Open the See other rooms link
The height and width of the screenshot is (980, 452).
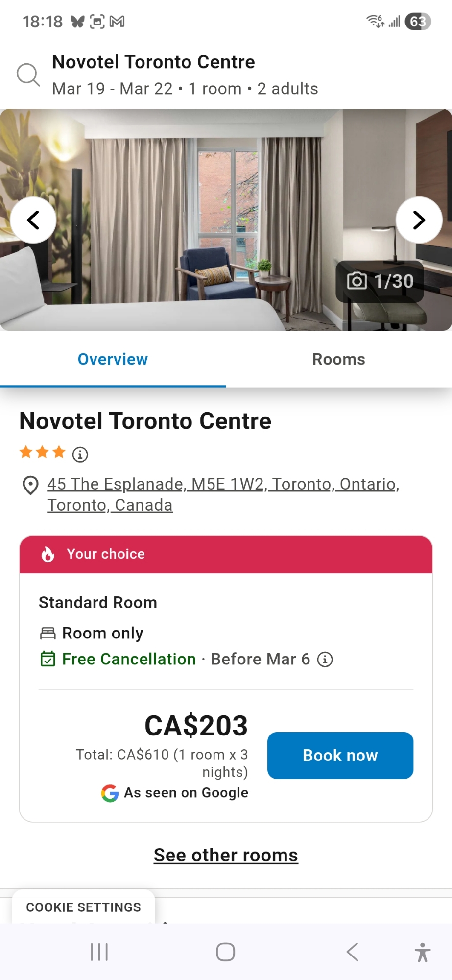(226, 855)
